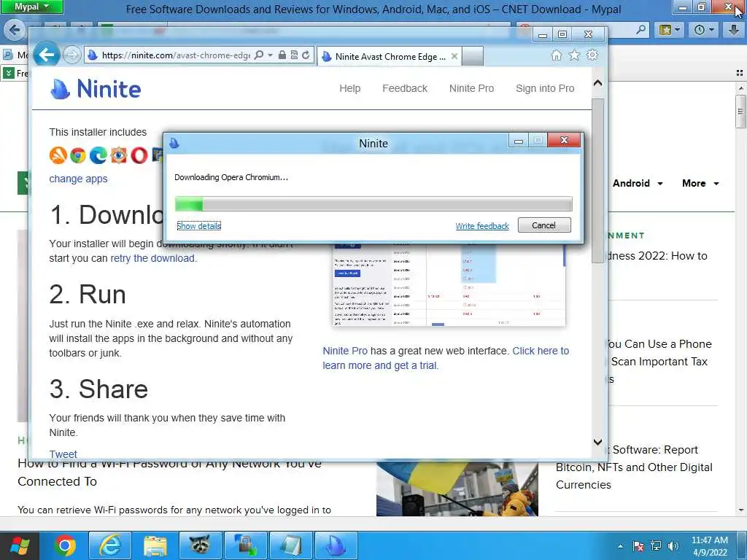This screenshot has width=747, height=560.
Task: Click the Mypal tab groups grid icon
Action: [740, 74]
